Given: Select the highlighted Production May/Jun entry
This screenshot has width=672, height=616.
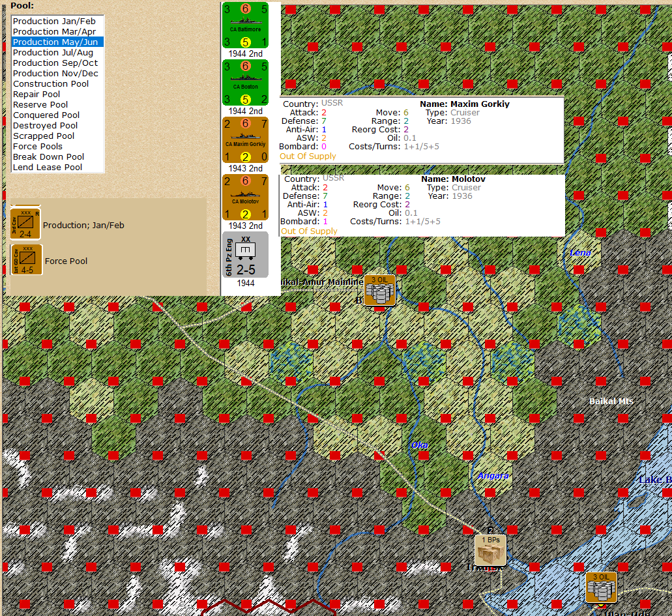Looking at the screenshot, I should tap(57, 42).
